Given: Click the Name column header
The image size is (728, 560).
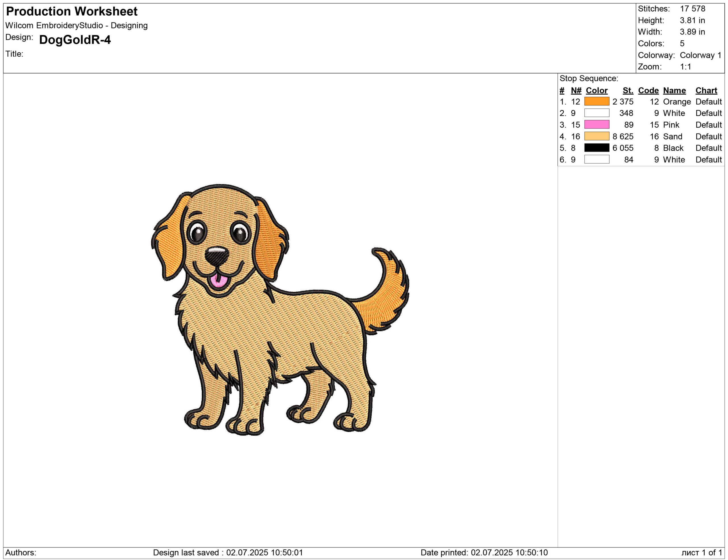Looking at the screenshot, I should pyautogui.click(x=674, y=90).
